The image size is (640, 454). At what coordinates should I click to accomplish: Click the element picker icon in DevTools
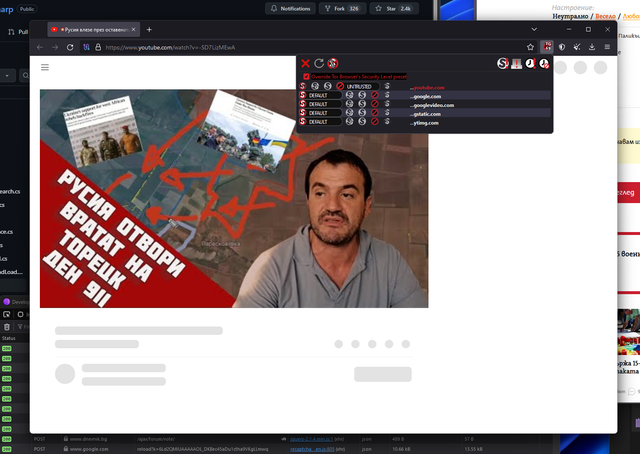click(7, 314)
